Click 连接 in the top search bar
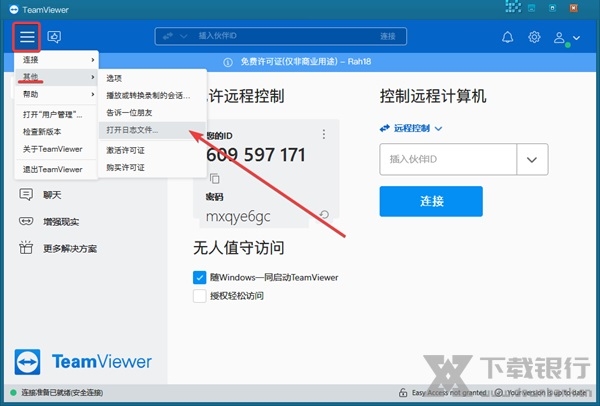 point(387,36)
